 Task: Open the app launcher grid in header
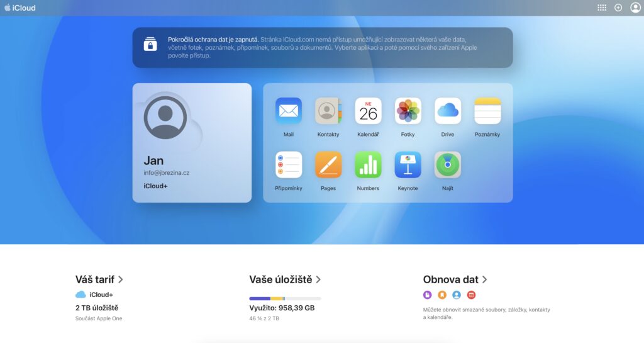coord(602,8)
